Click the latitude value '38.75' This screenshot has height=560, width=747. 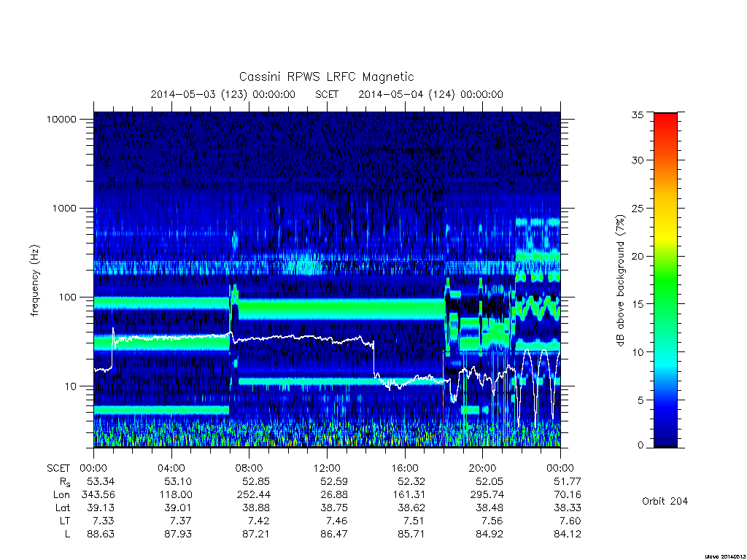pyautogui.click(x=333, y=507)
